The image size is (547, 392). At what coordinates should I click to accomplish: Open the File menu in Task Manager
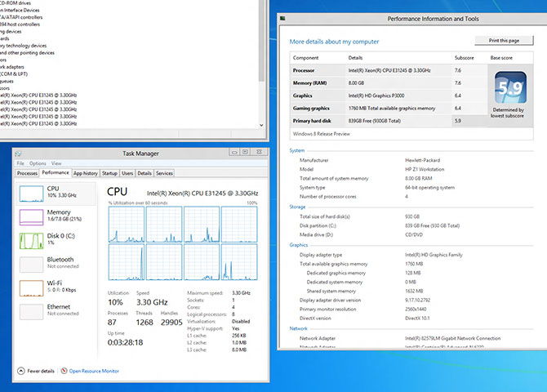tap(20, 163)
